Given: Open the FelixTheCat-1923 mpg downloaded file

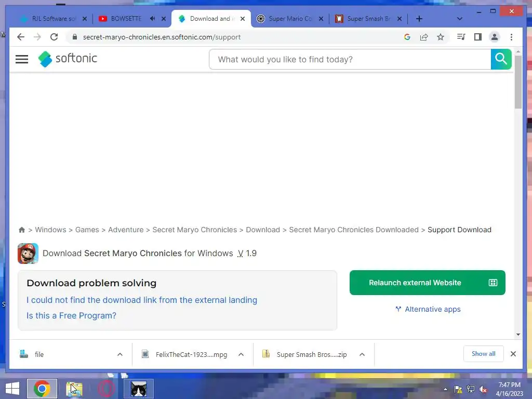Looking at the screenshot, I should (x=185, y=354).
